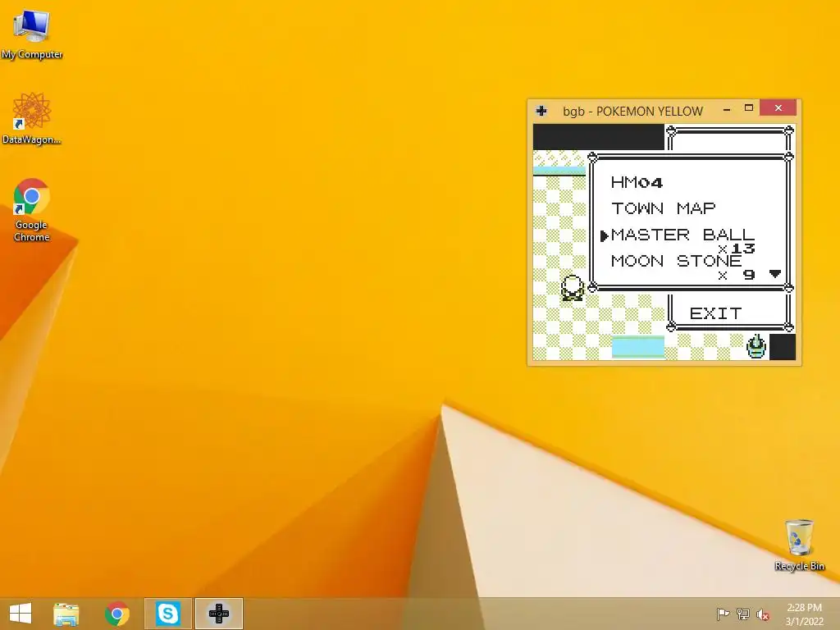This screenshot has height=630, width=840.
Task: Select the Recycle Bin desktop icon
Action: coord(799,545)
